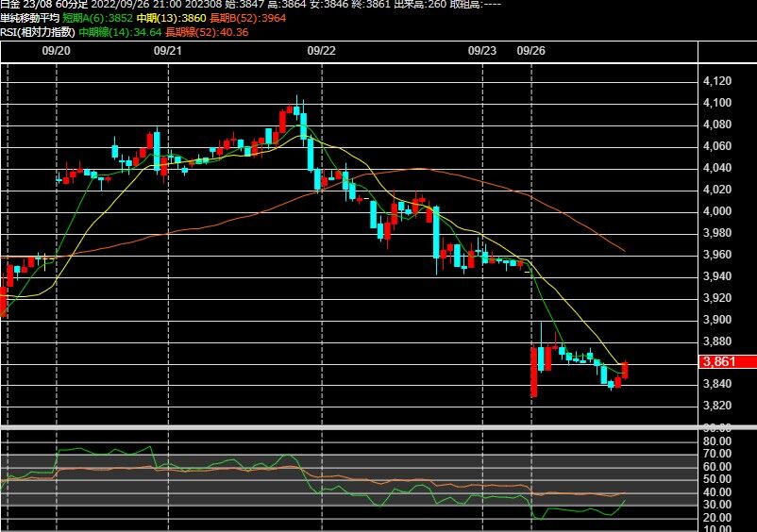Click the 4,000 price axis label
Viewport: 757px width, 532px height.
(717, 210)
